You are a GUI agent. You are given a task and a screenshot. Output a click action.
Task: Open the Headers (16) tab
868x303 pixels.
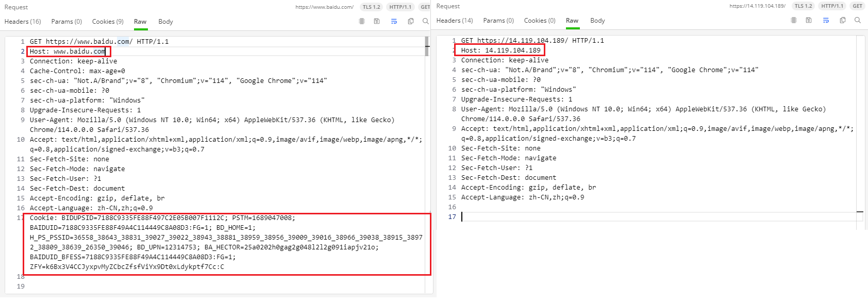coord(23,22)
